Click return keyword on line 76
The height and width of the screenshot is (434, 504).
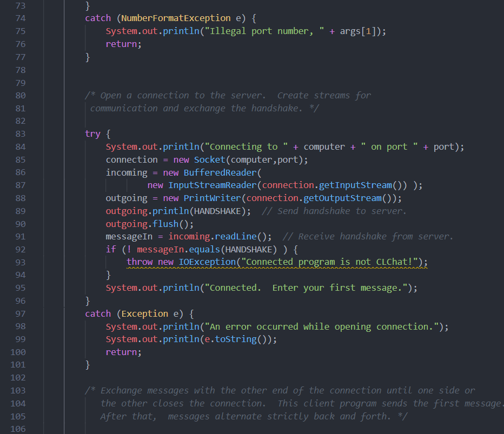pyautogui.click(x=121, y=44)
